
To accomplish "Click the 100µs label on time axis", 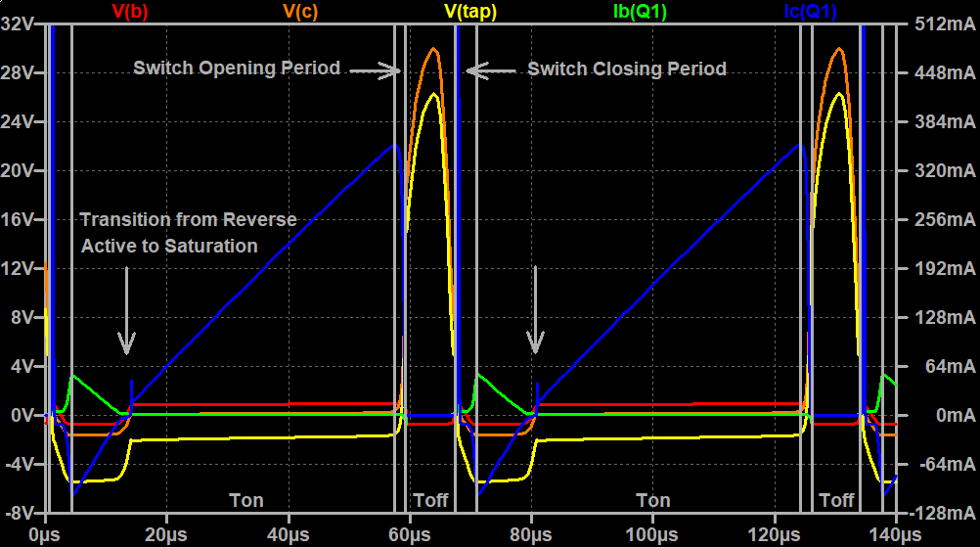I will point(650,534).
